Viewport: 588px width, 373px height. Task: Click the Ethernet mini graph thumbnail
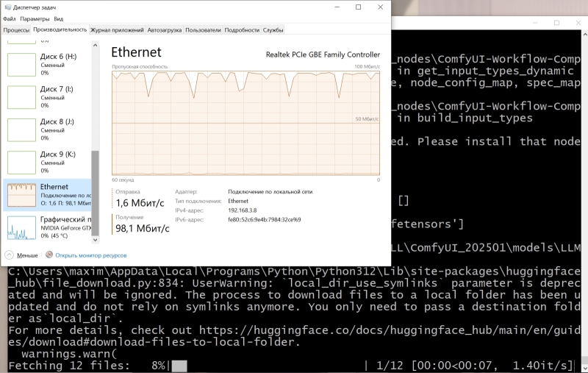click(21, 195)
